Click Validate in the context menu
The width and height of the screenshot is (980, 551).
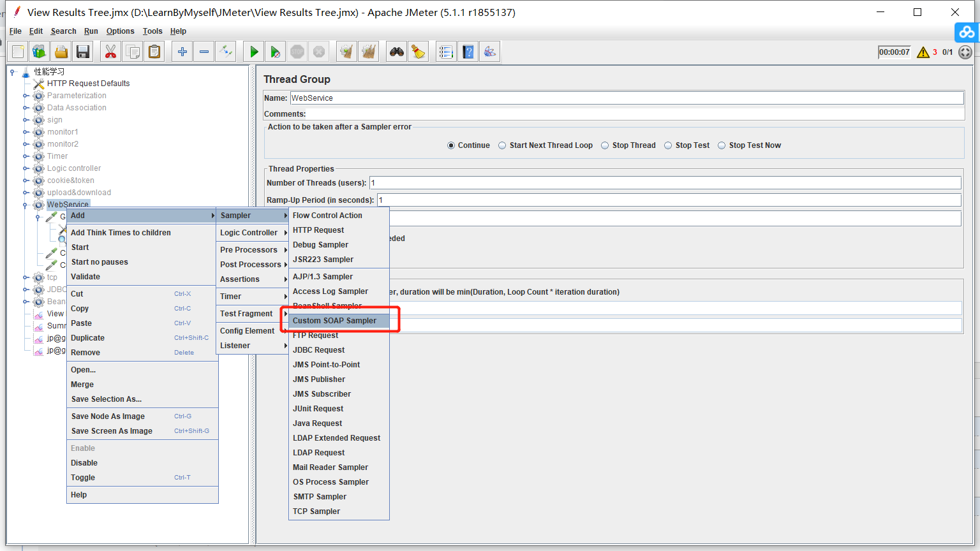142,277
